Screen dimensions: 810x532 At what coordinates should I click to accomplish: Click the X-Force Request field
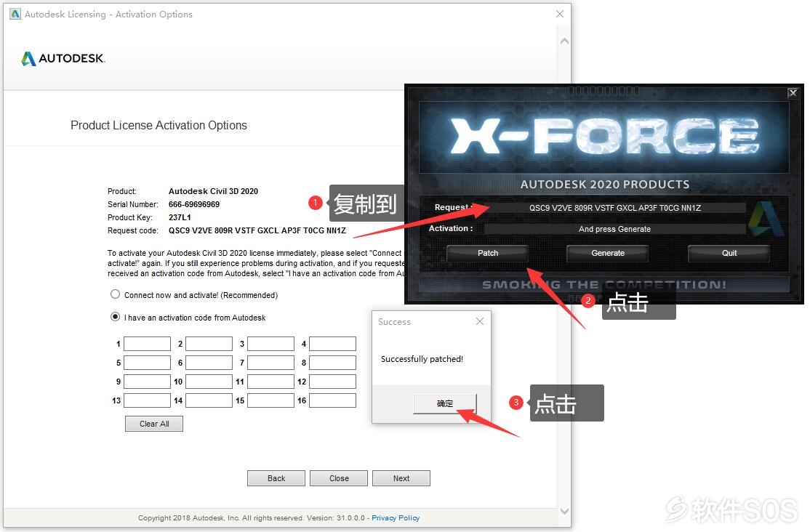tap(614, 208)
